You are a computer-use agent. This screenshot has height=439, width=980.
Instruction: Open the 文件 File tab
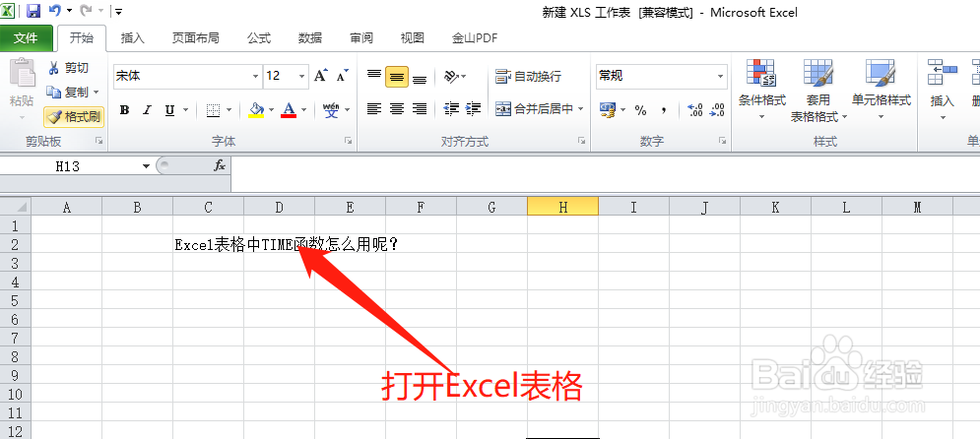coord(26,38)
